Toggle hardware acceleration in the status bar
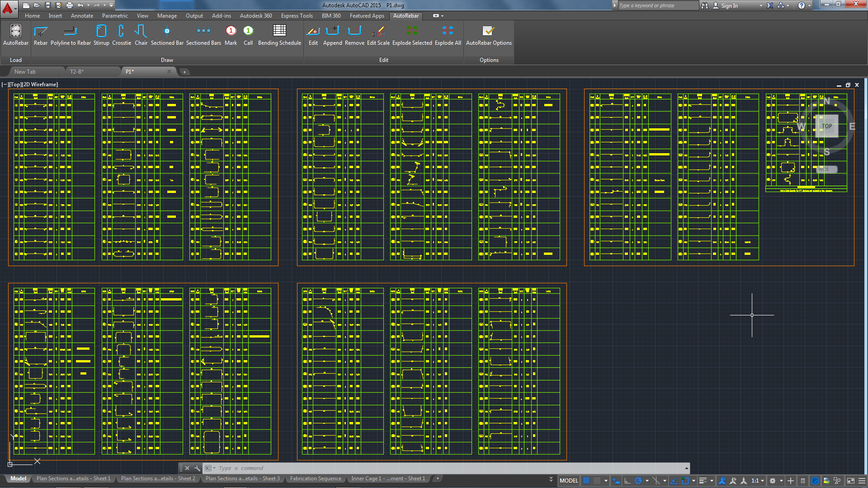The width and height of the screenshot is (868, 488). point(816,480)
